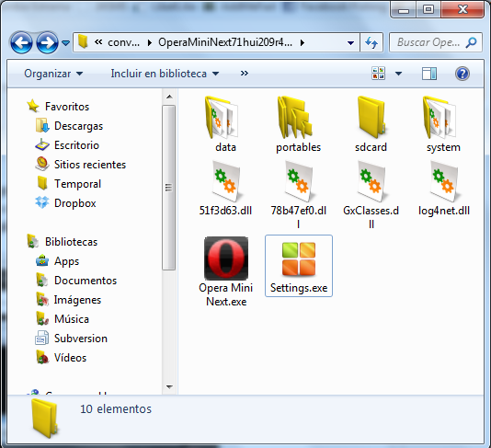The image size is (491, 448).
Task: Click the OperaMiniNext71hui209r4 breadcrumb
Action: coord(225,42)
